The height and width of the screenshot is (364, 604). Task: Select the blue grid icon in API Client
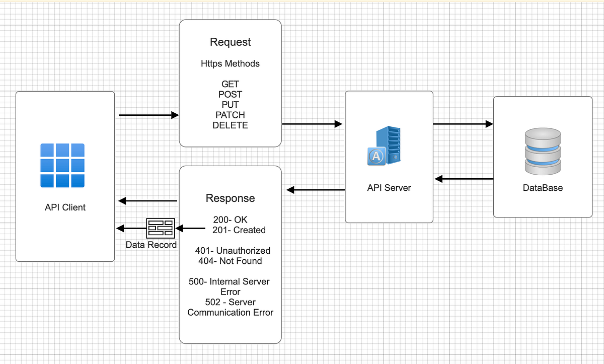point(62,166)
